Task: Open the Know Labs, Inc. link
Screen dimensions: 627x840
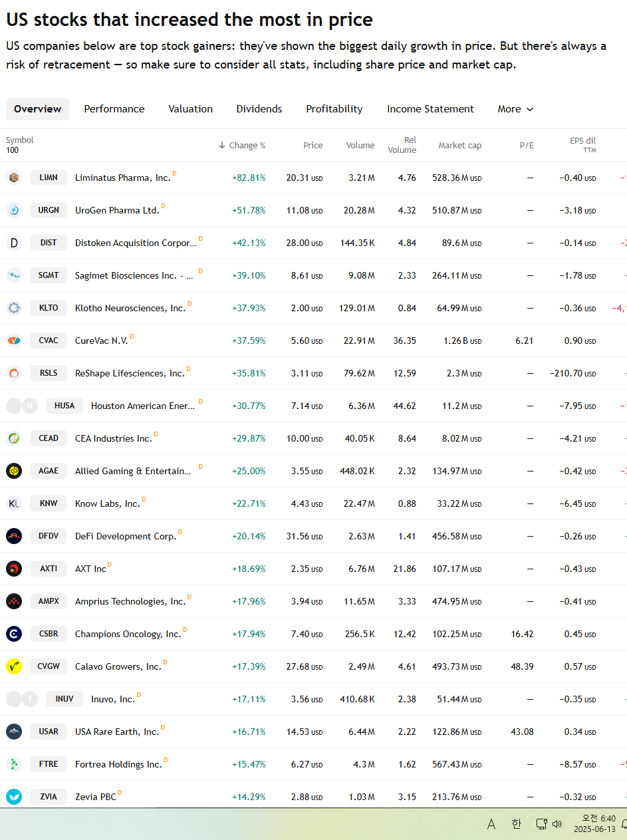Action: [108, 504]
